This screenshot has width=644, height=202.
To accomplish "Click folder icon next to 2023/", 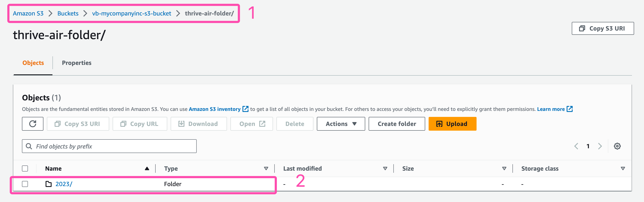I will click(x=49, y=184).
